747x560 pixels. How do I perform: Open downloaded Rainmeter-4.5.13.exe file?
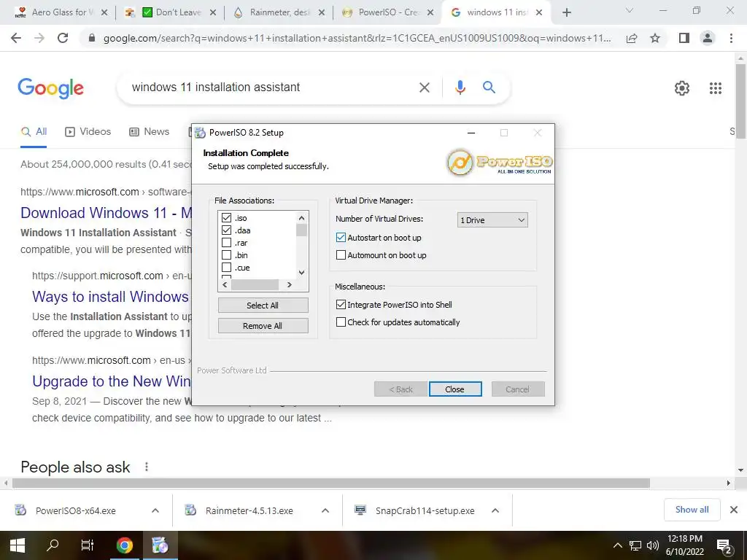tap(249, 510)
